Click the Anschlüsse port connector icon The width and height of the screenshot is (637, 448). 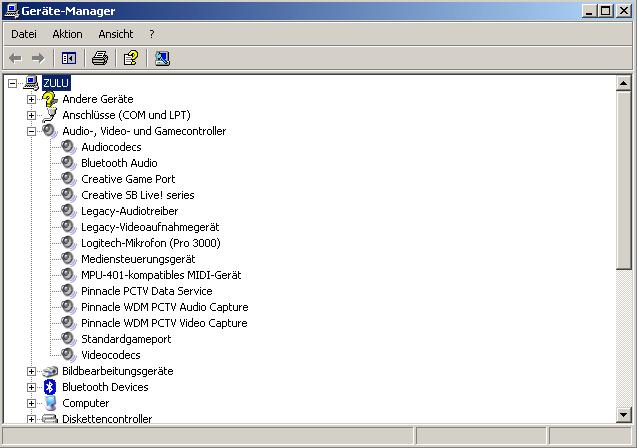[50, 115]
